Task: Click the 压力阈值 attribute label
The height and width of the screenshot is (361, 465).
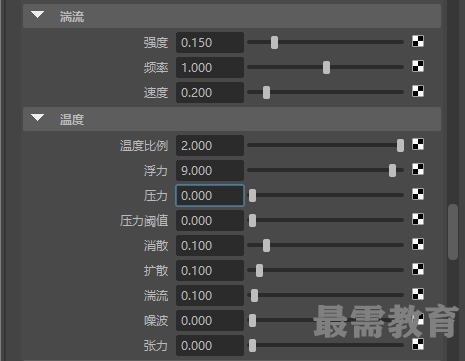Action: click(144, 221)
